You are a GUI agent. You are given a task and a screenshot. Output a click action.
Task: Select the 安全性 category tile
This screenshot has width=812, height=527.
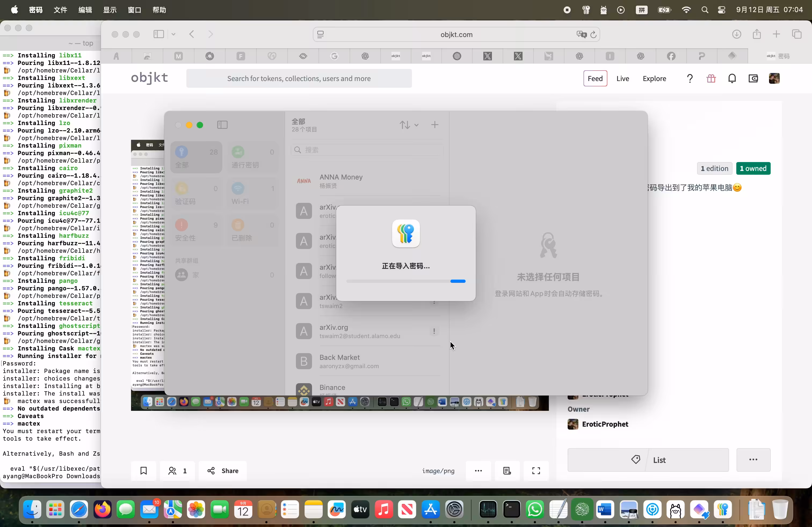tap(196, 230)
